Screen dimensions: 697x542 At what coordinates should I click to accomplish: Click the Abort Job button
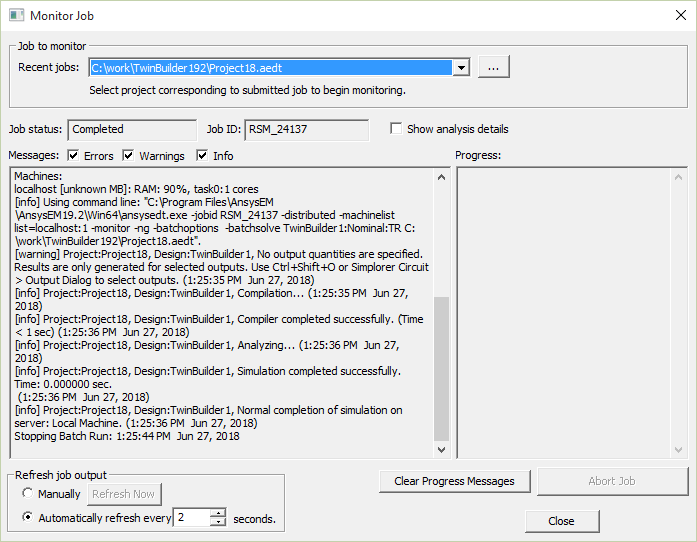pos(613,481)
